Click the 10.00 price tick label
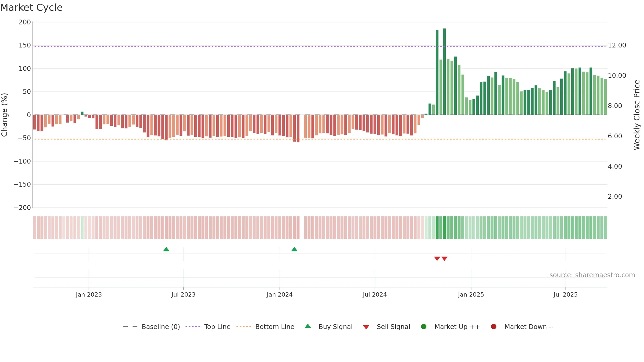644x362 pixels. click(617, 76)
